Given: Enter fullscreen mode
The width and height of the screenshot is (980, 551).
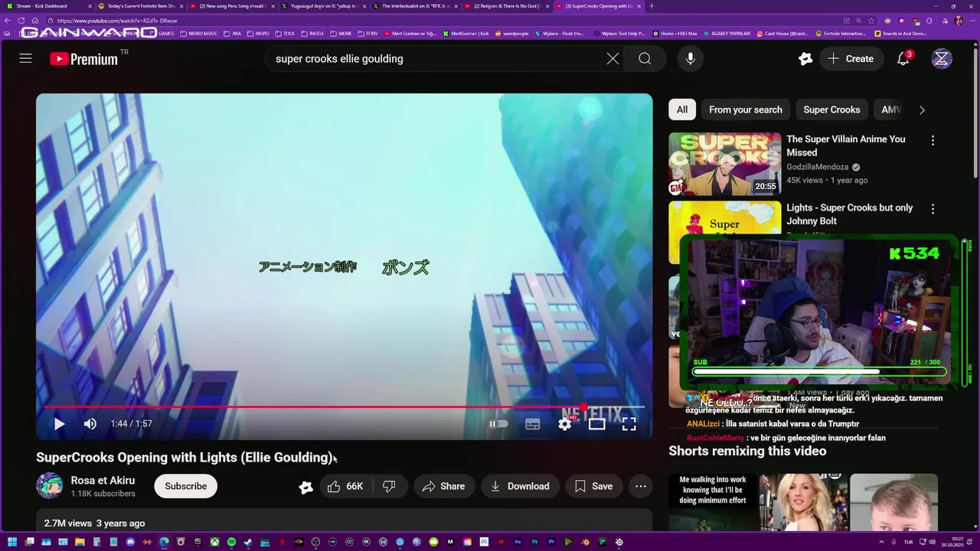Looking at the screenshot, I should pos(629,424).
